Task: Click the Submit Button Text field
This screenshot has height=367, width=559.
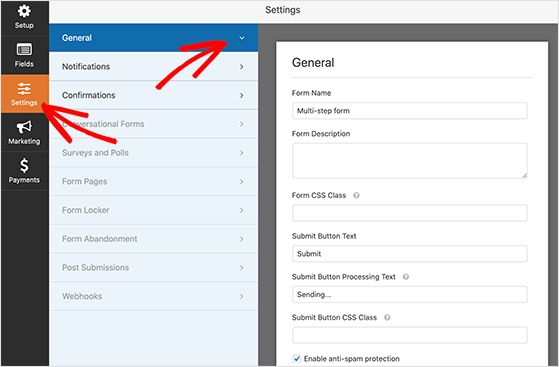Action: pyautogui.click(x=410, y=254)
